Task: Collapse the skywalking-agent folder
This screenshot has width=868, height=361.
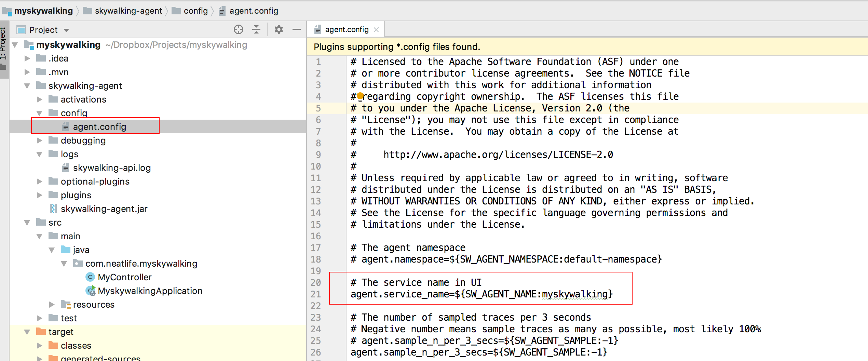Action: coord(27,86)
